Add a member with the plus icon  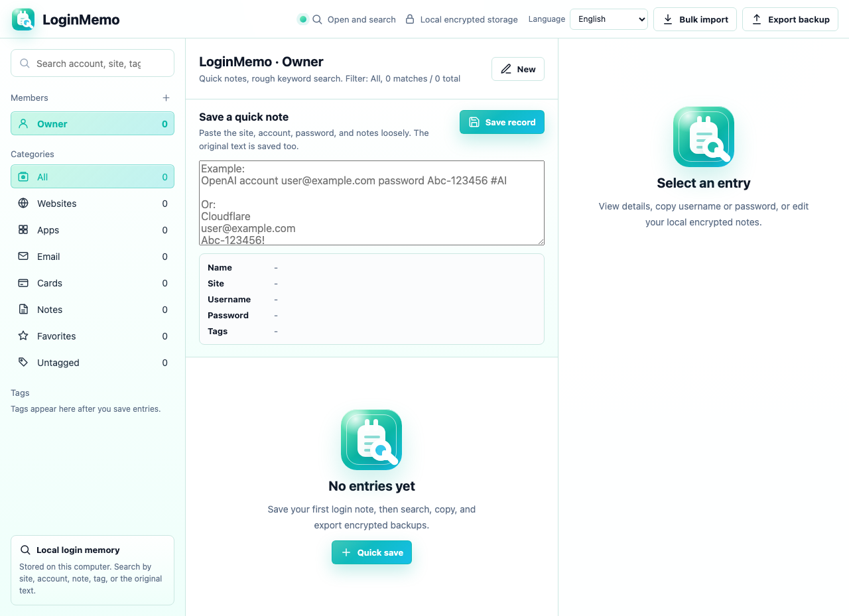pos(166,97)
